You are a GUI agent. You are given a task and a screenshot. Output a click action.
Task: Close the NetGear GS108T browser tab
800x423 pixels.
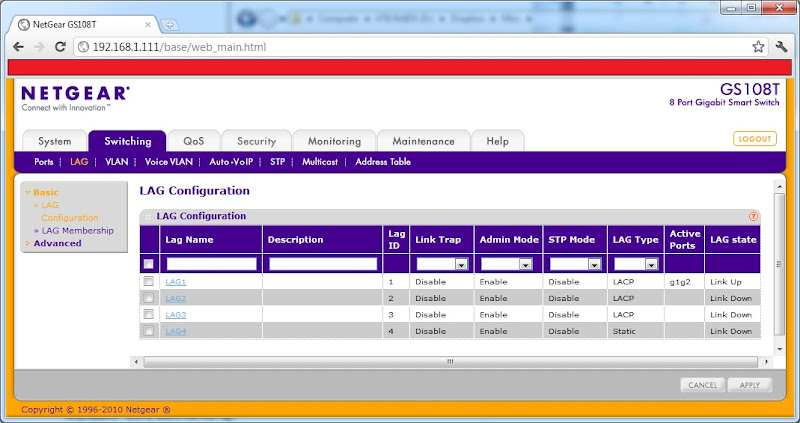click(x=148, y=24)
